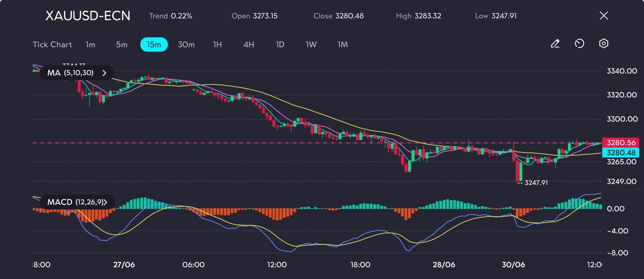Click the 3247.91 low price marker
This screenshot has height=279, width=644.
pos(536,183)
